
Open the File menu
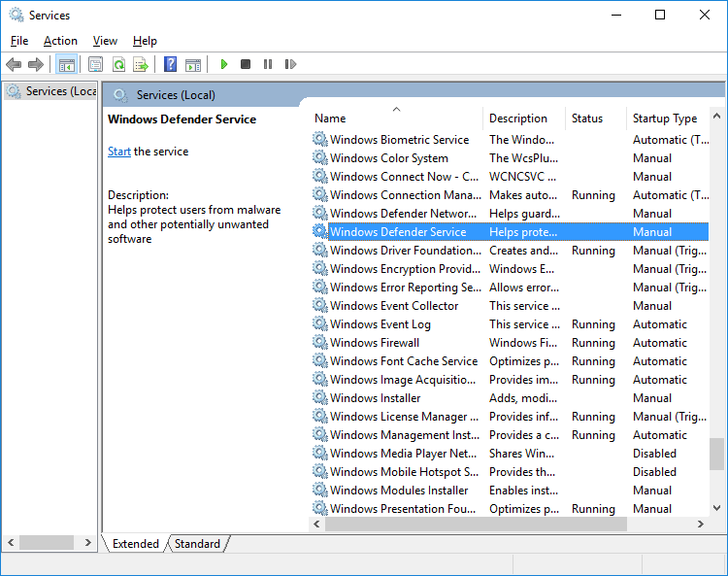pyautogui.click(x=19, y=41)
